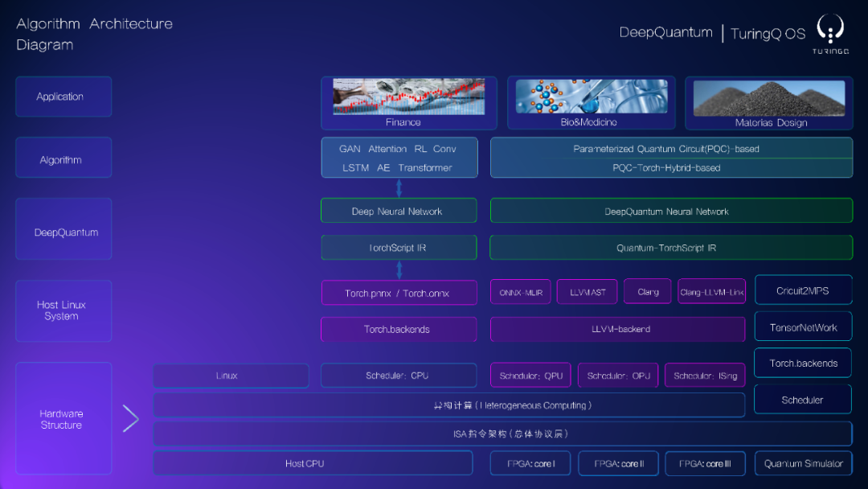Click the Torch.backends block under TensorNetWork

pyautogui.click(x=803, y=363)
